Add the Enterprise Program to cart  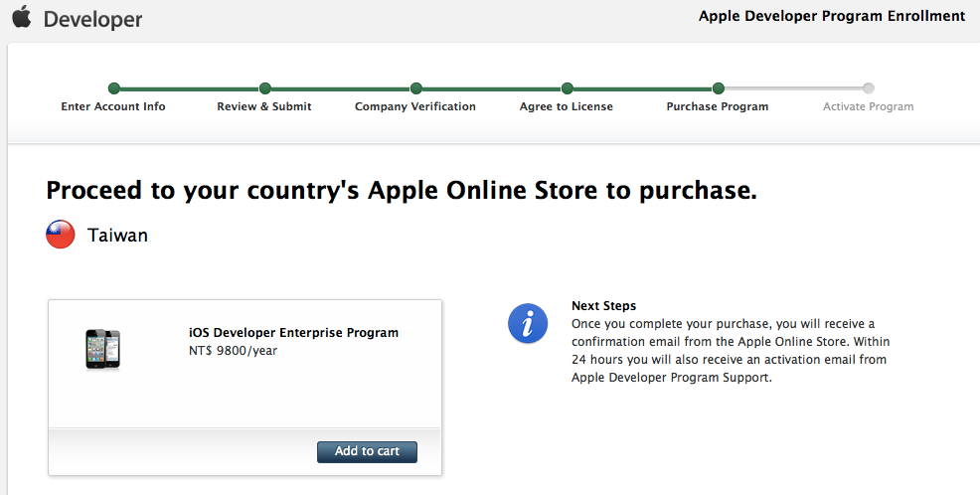367,451
